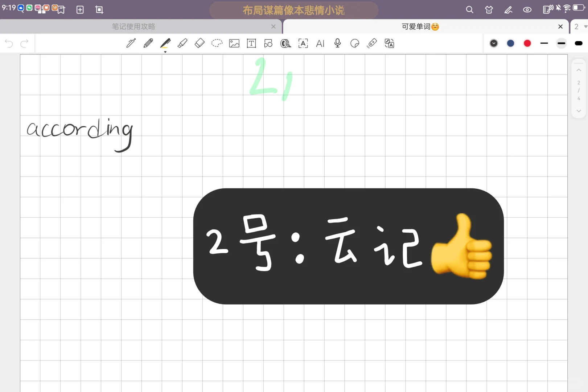The width and height of the screenshot is (588, 392).
Task: Select the pencil tool
Action: tap(148, 44)
